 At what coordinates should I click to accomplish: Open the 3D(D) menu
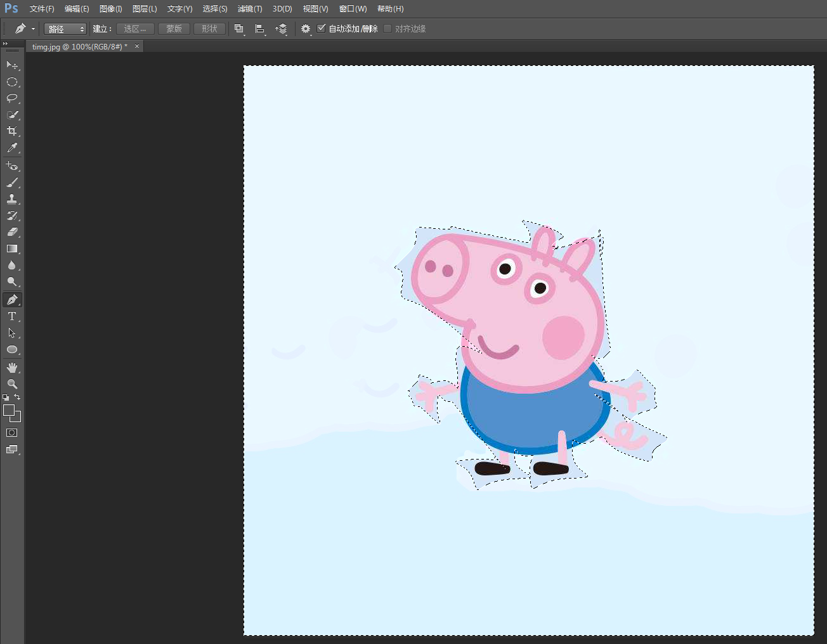click(x=282, y=9)
